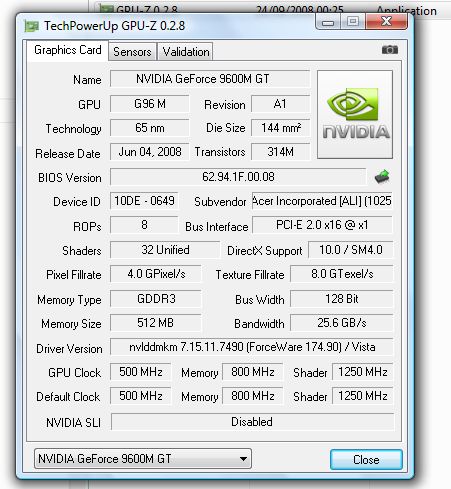This screenshot has width=451, height=489.
Task: Click the Subvendor Acer Incorporated field
Action: (322, 201)
